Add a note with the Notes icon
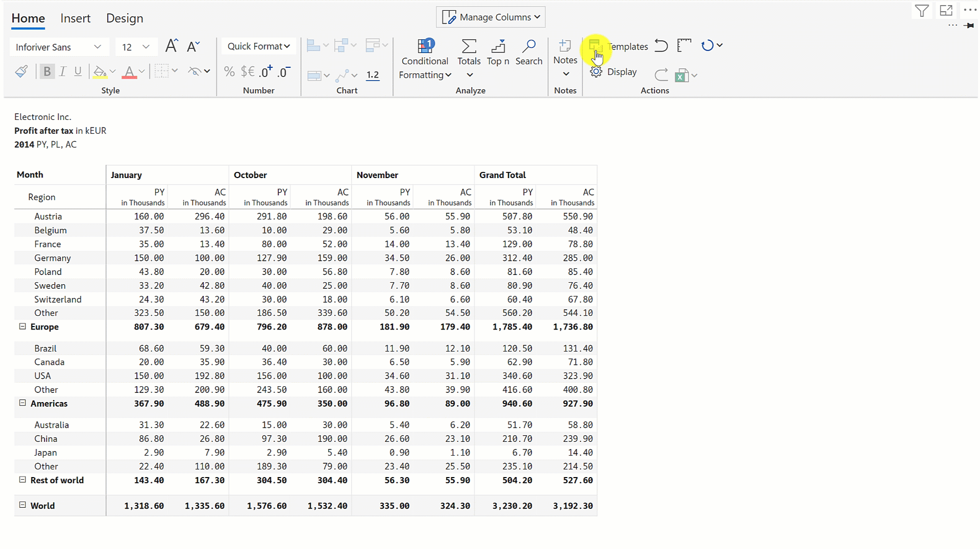Viewport: 980px width, 549px height. (x=565, y=53)
